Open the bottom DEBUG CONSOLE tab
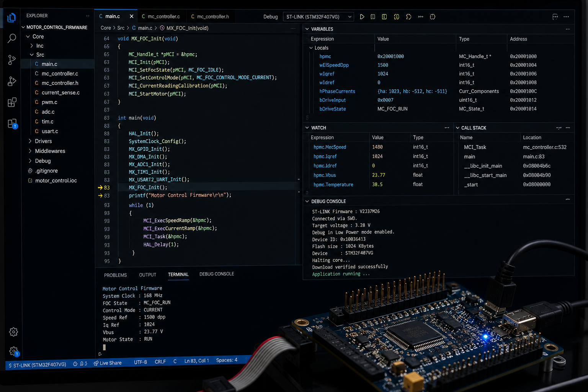This screenshot has width=588, height=392. pyautogui.click(x=217, y=274)
